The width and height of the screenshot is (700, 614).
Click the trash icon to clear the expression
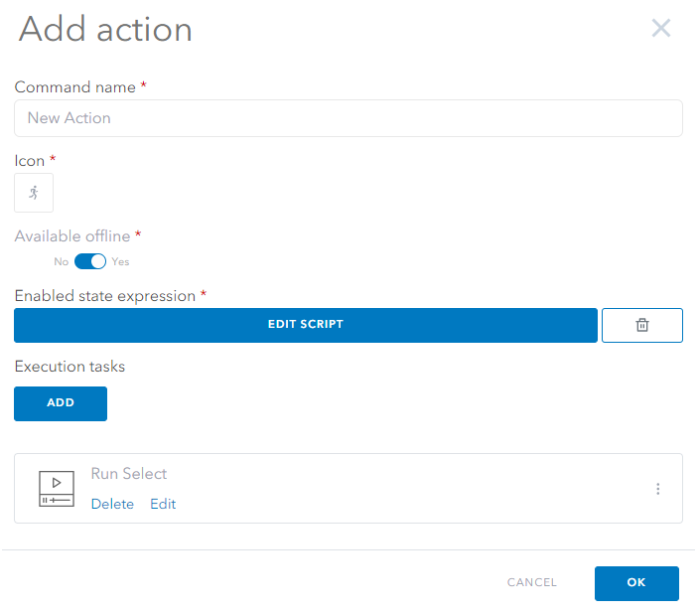[641, 325]
